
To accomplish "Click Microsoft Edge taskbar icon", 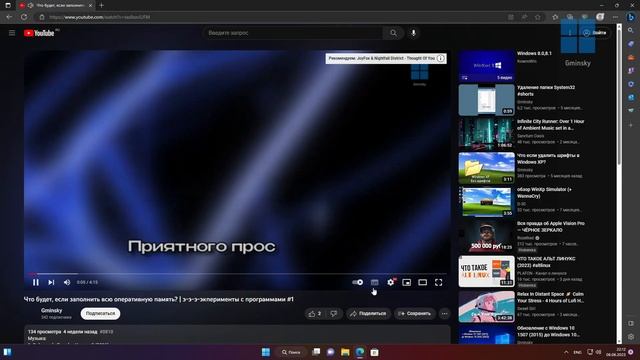I will coord(360,352).
